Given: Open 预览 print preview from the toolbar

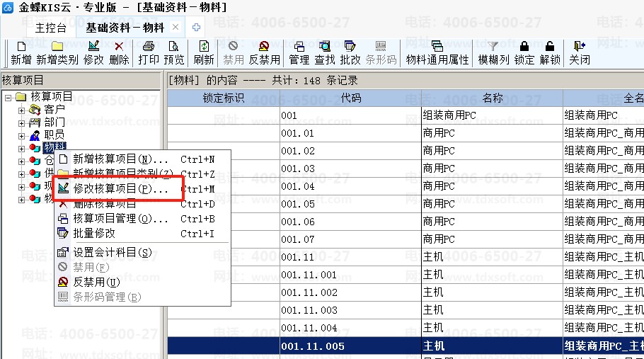Looking at the screenshot, I should [x=174, y=53].
